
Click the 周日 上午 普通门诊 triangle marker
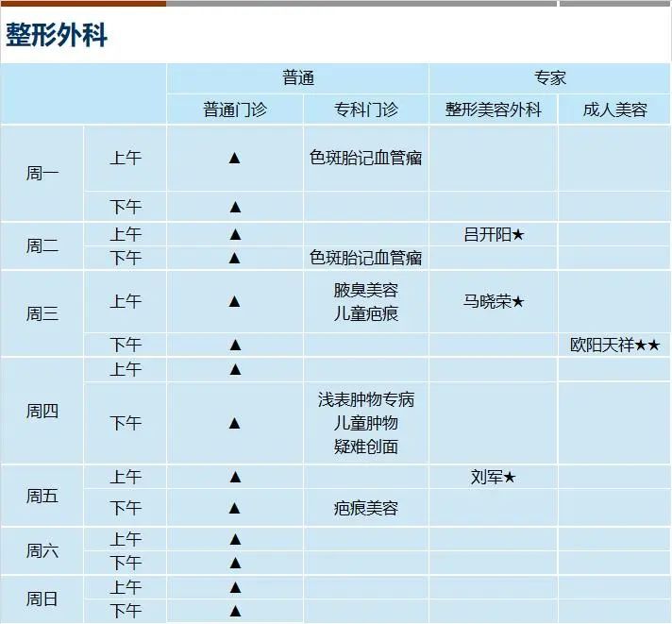coord(235,587)
